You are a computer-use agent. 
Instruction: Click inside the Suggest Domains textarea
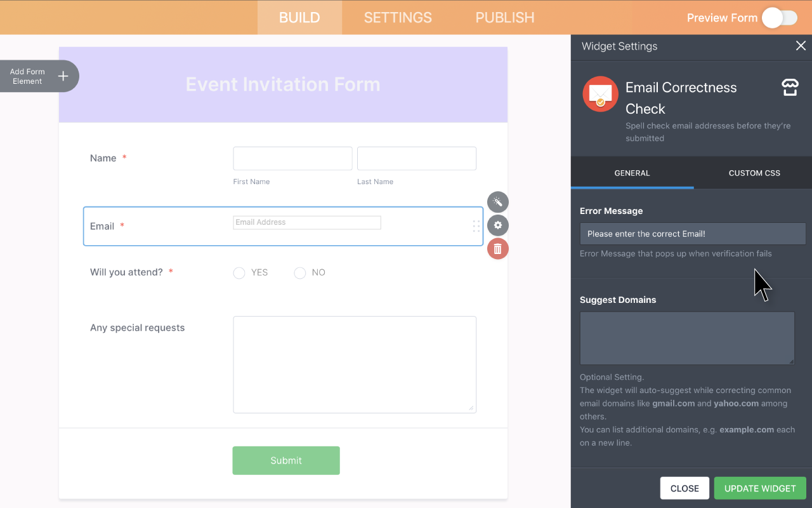(x=687, y=338)
